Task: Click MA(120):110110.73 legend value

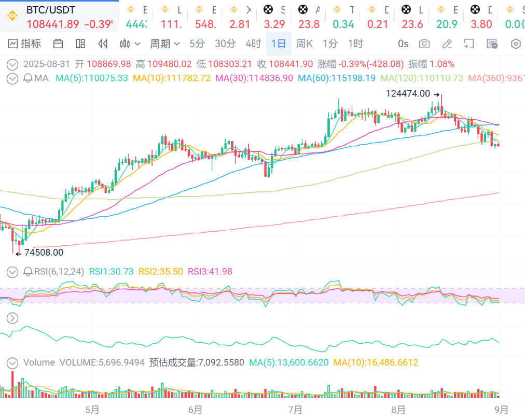Action: 422,78
